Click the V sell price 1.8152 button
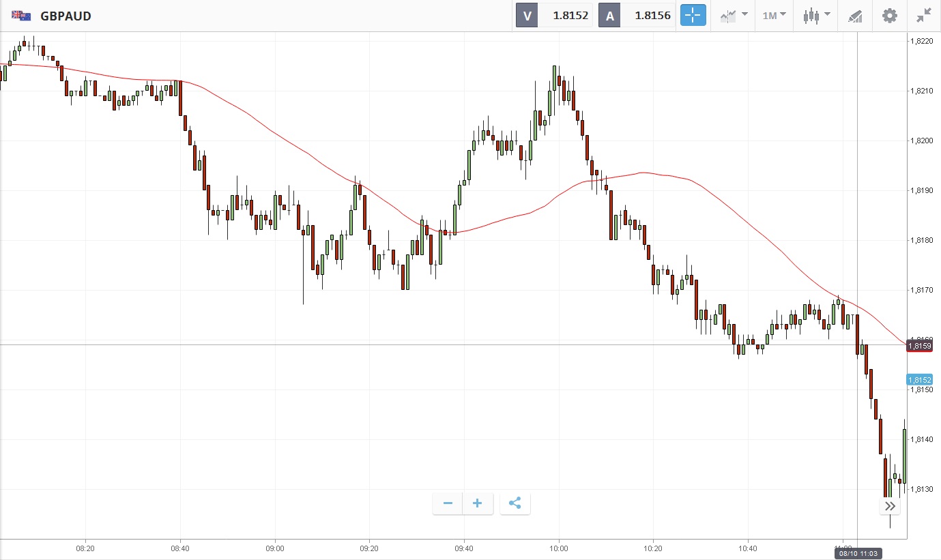Image resolution: width=941 pixels, height=560 pixels. [x=554, y=15]
